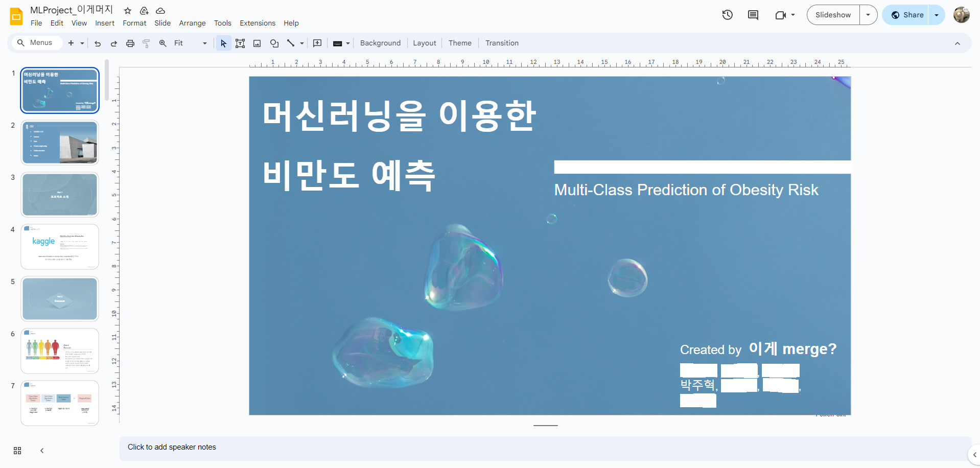Open the Slideshow options dropdown arrow

[x=868, y=15]
